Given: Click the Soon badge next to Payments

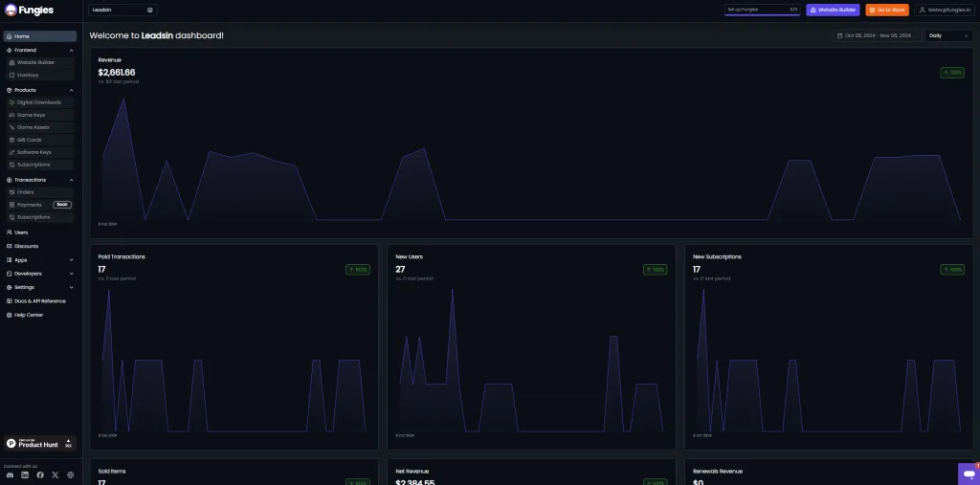Looking at the screenshot, I should 62,205.
